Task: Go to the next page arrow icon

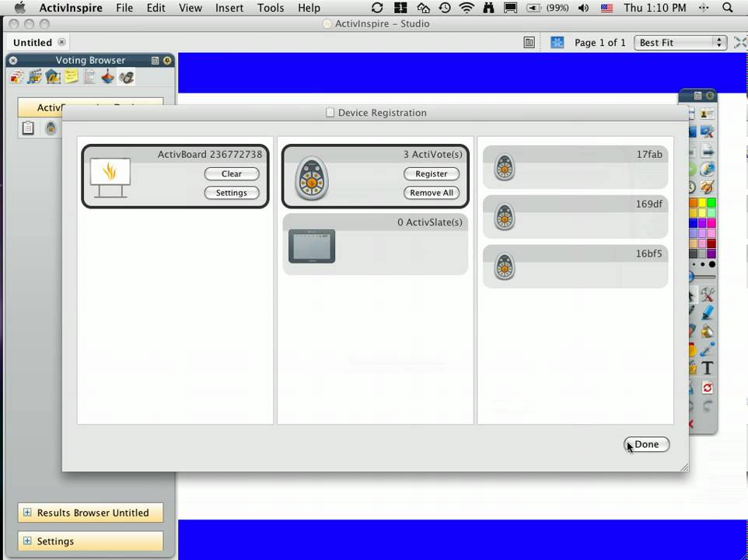Action: 708,152
